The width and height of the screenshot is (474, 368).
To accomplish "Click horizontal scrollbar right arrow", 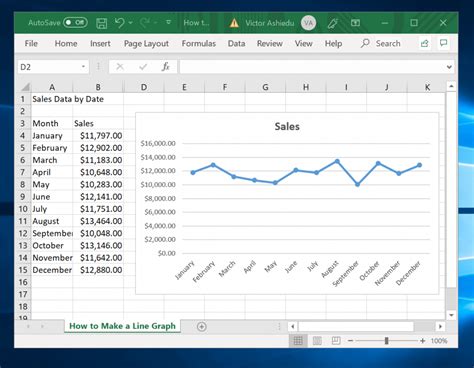I will (x=440, y=326).
